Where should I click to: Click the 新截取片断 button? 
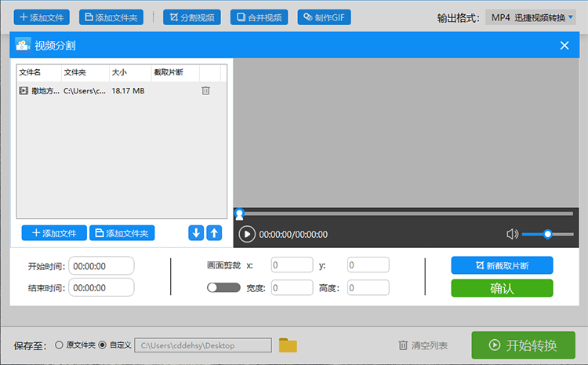click(502, 265)
